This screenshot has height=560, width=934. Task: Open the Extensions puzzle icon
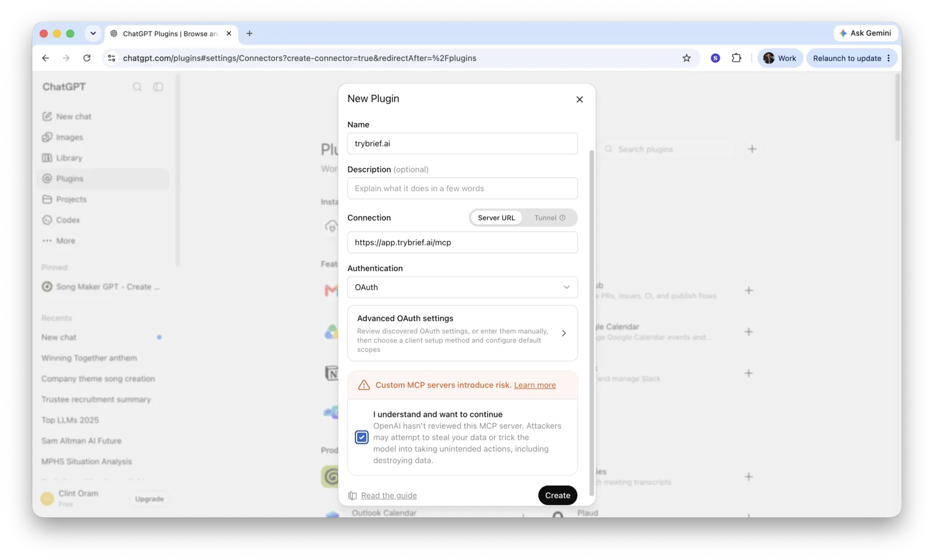click(736, 58)
